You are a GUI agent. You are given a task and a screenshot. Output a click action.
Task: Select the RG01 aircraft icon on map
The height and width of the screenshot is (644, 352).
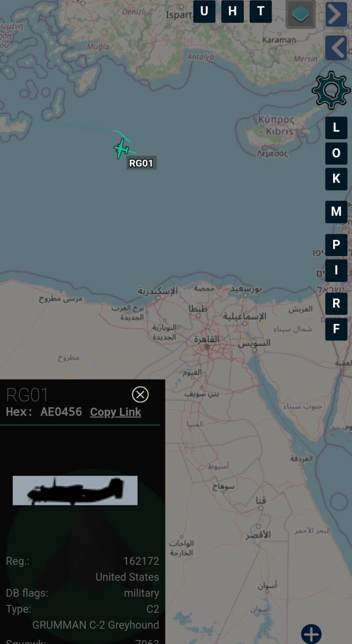point(121,149)
